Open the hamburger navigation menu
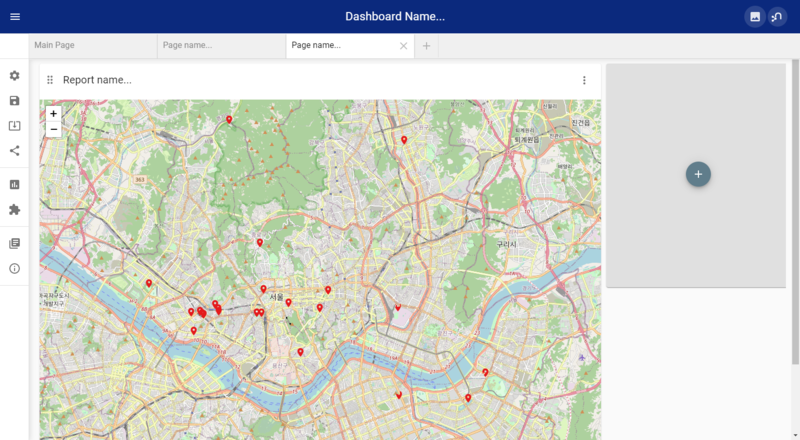800x440 pixels. pos(15,16)
